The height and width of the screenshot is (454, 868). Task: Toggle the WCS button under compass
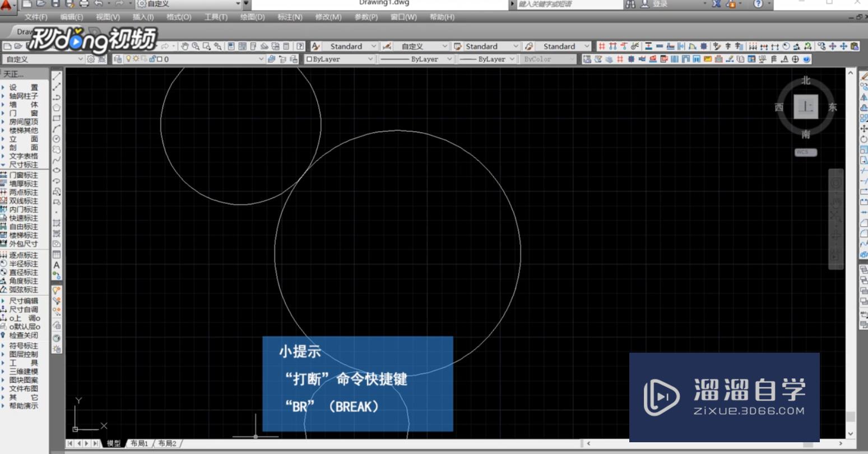click(805, 152)
